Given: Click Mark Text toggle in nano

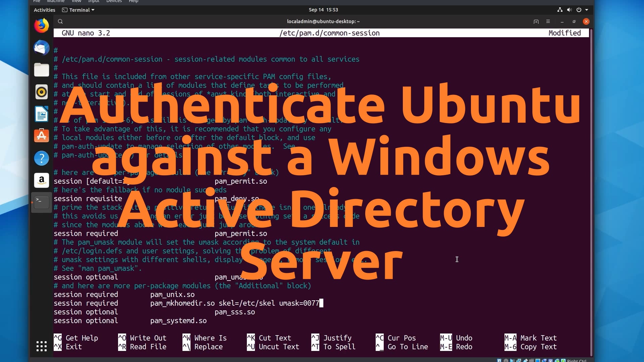Looking at the screenshot, I should (530, 338).
